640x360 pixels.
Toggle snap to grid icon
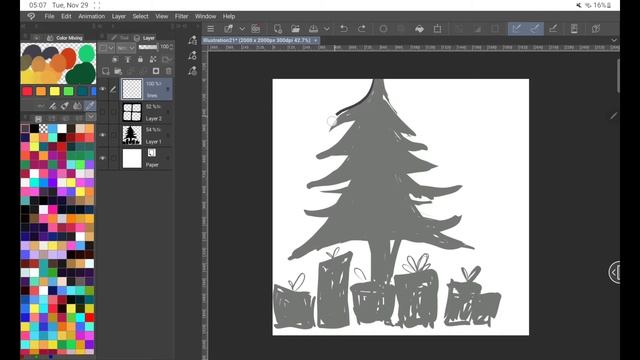click(x=553, y=29)
